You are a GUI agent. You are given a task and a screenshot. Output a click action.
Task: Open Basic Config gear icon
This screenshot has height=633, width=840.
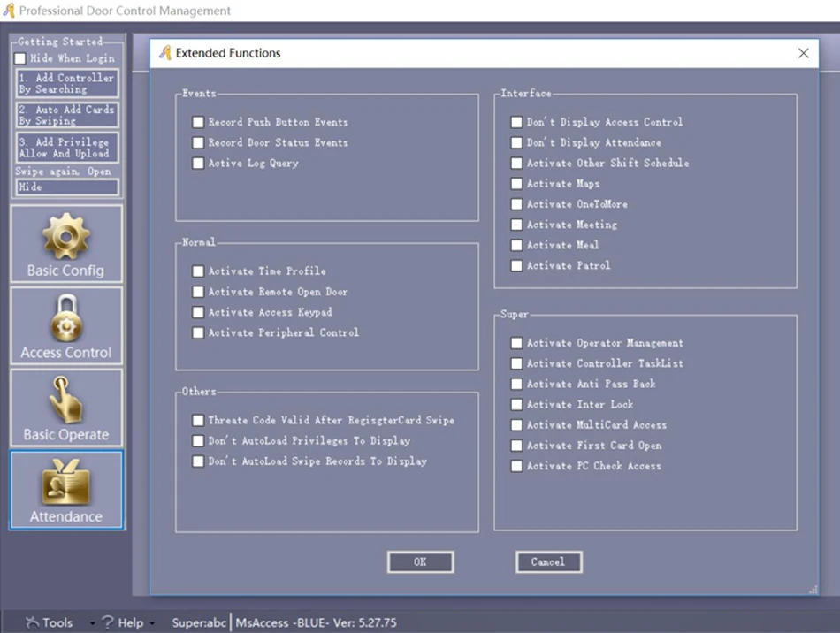pyautogui.click(x=66, y=236)
